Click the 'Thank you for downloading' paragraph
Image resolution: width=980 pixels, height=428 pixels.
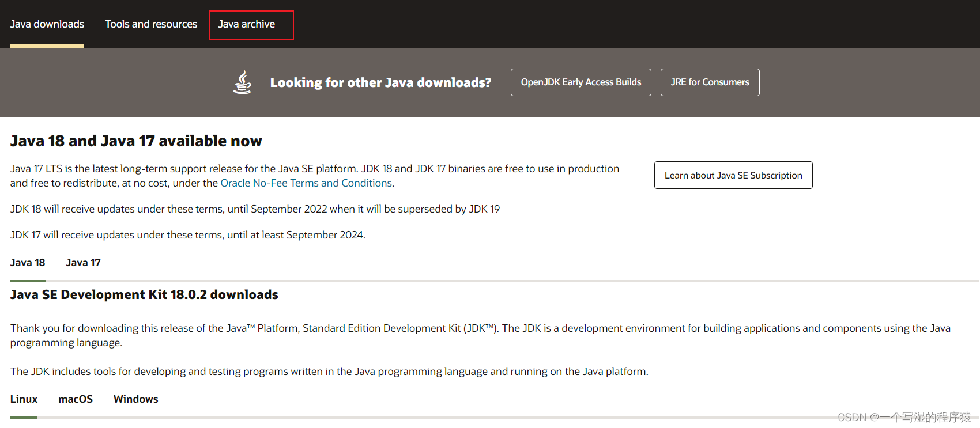click(x=480, y=335)
